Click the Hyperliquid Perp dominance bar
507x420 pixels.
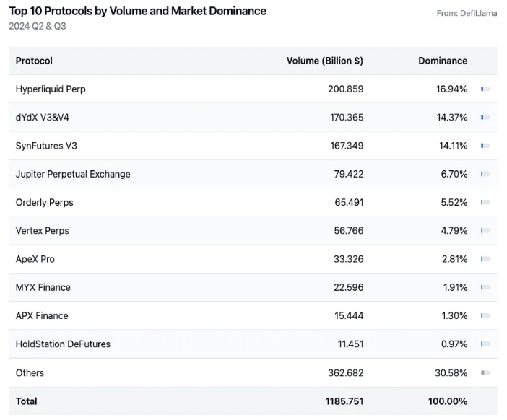[x=485, y=89]
